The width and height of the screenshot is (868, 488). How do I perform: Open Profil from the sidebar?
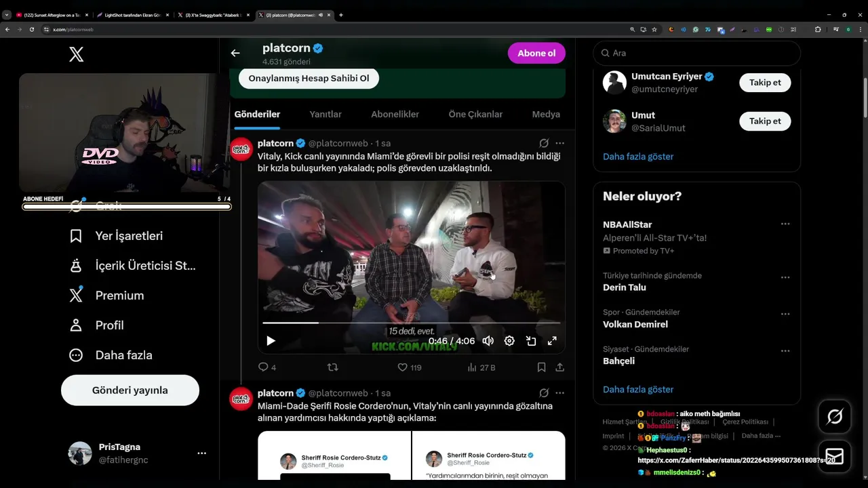[96, 325]
